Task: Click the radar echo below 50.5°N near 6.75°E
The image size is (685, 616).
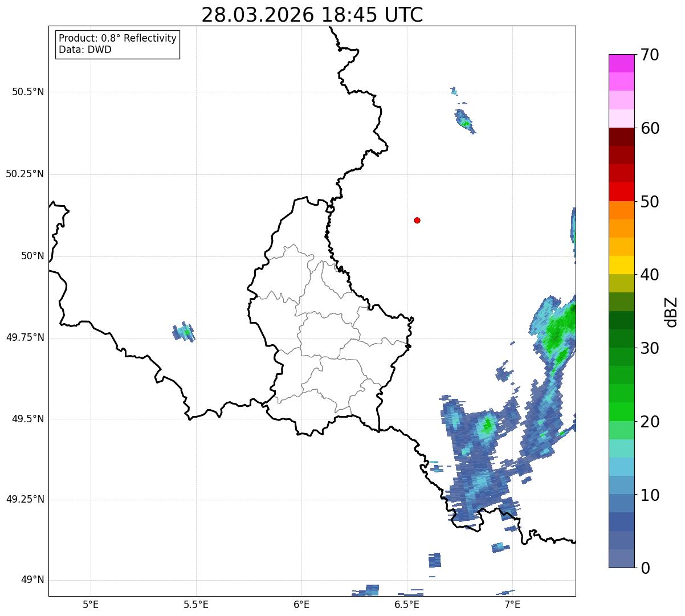Action: point(464,121)
